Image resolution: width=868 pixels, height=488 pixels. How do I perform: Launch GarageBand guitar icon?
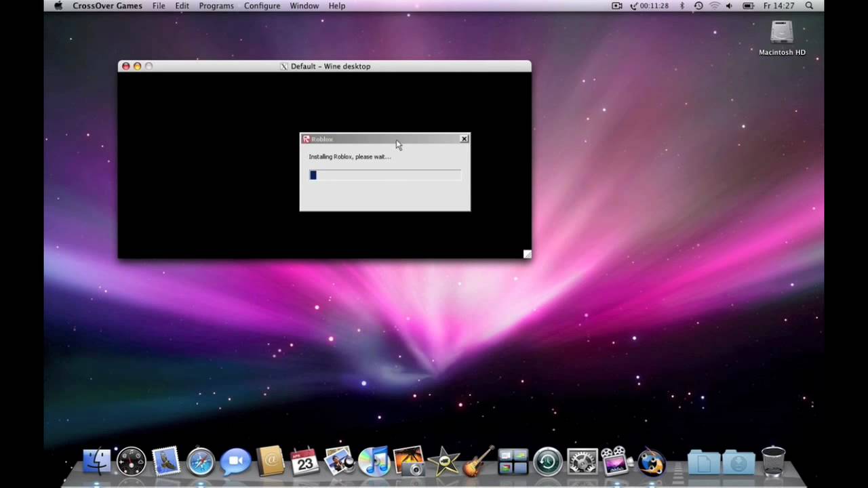(x=478, y=462)
